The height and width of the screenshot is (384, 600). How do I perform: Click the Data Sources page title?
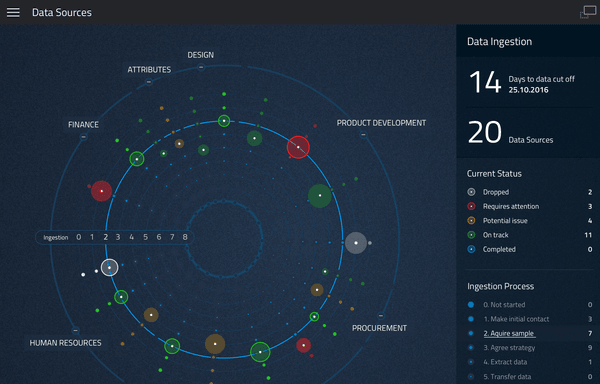(x=62, y=12)
